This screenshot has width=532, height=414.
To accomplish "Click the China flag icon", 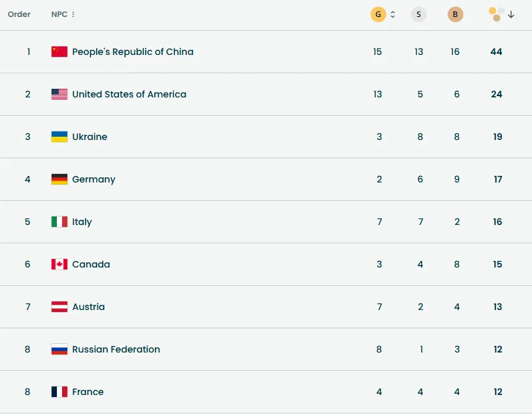I will (59, 52).
